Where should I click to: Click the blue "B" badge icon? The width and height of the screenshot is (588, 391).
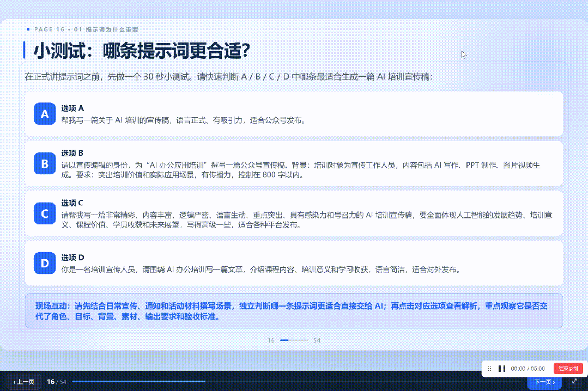(x=45, y=163)
